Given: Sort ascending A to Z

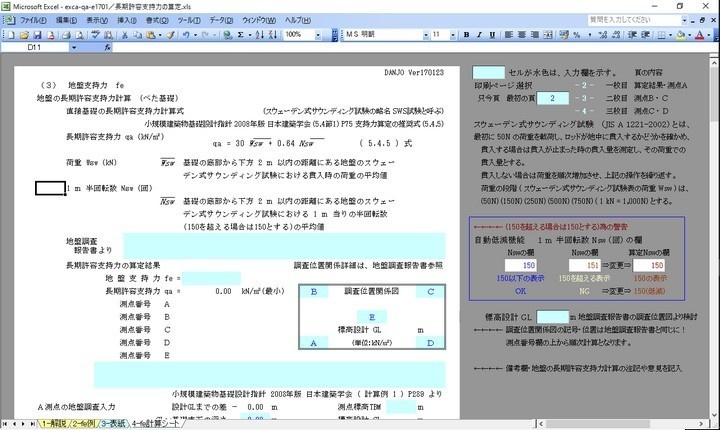Looking at the screenshot, I should click(259, 35).
